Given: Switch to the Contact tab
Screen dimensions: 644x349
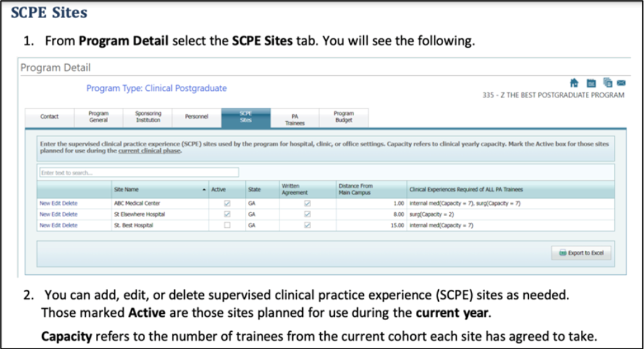Looking at the screenshot, I should pyautogui.click(x=49, y=117).
